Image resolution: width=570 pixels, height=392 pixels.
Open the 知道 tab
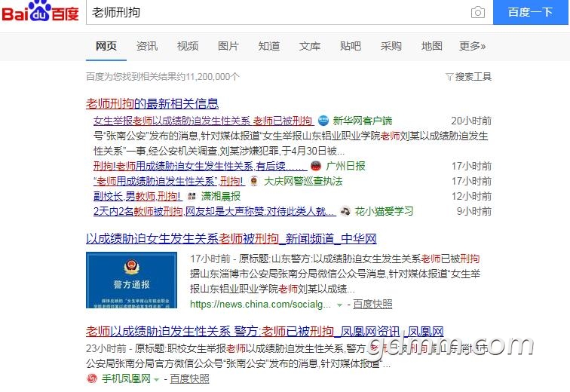point(269,46)
